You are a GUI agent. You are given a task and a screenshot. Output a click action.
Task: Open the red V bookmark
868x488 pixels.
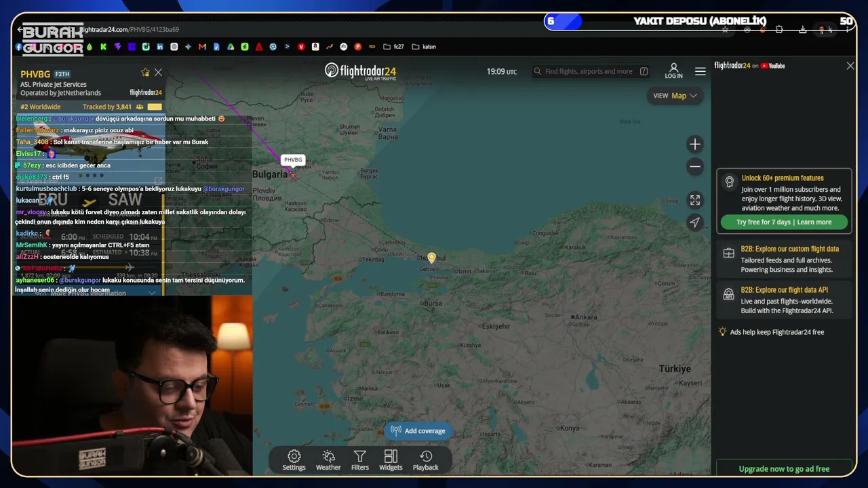pyautogui.click(x=301, y=47)
